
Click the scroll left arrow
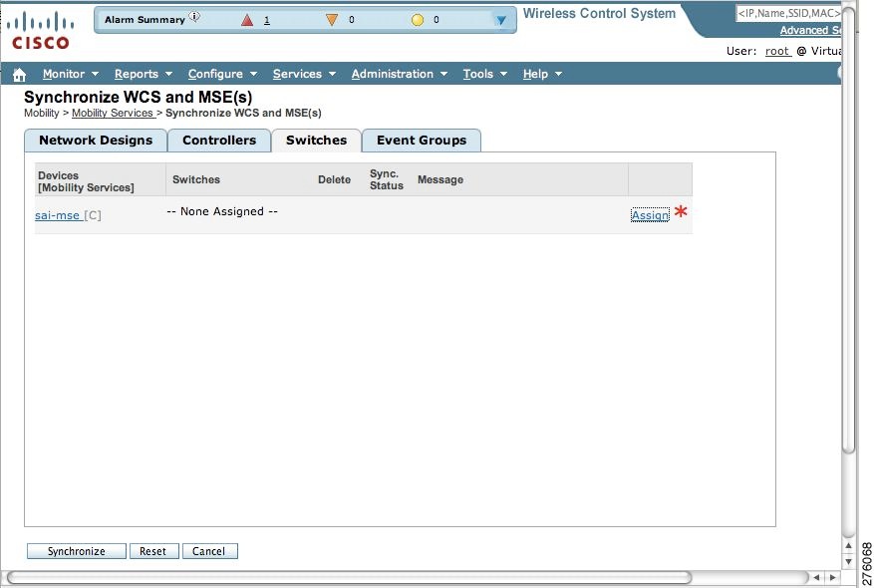pos(816,577)
